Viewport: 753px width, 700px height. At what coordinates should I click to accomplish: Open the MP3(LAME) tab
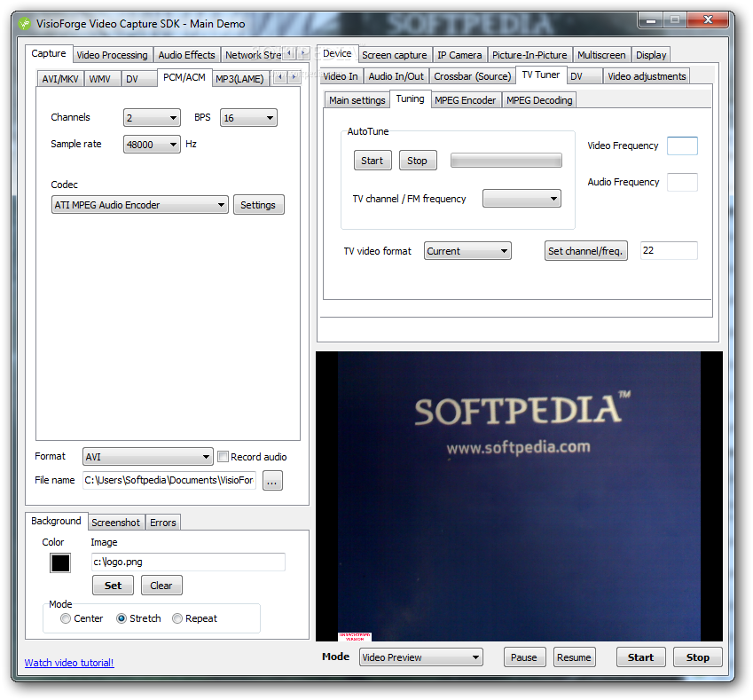[239, 78]
